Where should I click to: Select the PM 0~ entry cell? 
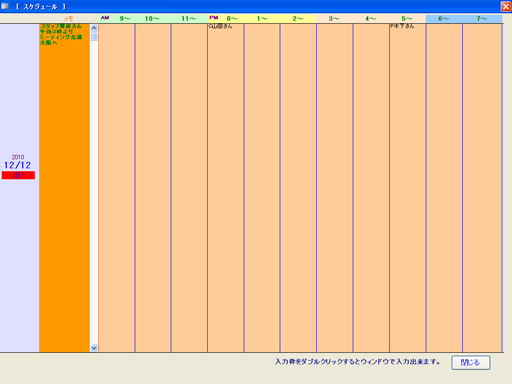click(226, 188)
